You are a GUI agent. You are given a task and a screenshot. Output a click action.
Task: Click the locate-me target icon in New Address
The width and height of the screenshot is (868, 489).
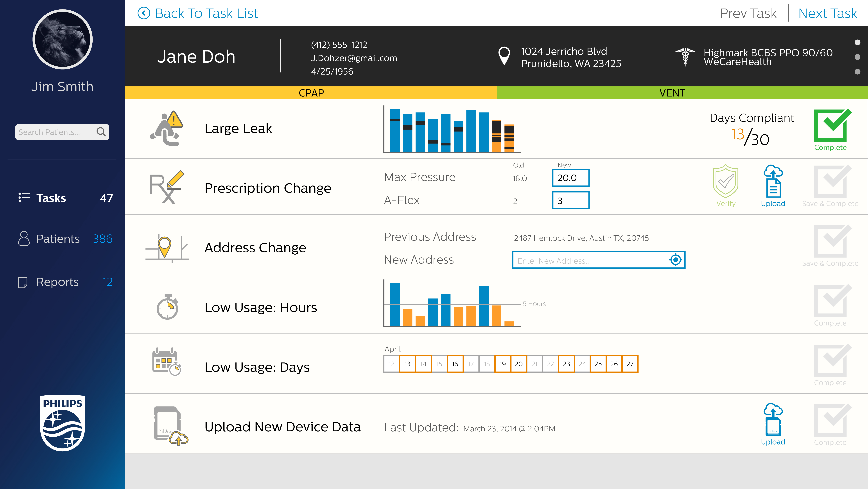point(675,260)
